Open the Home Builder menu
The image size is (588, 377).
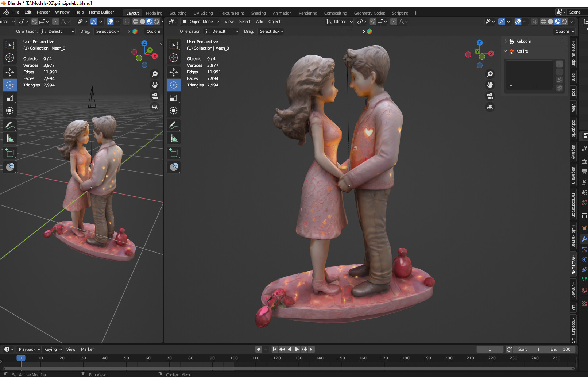click(101, 12)
